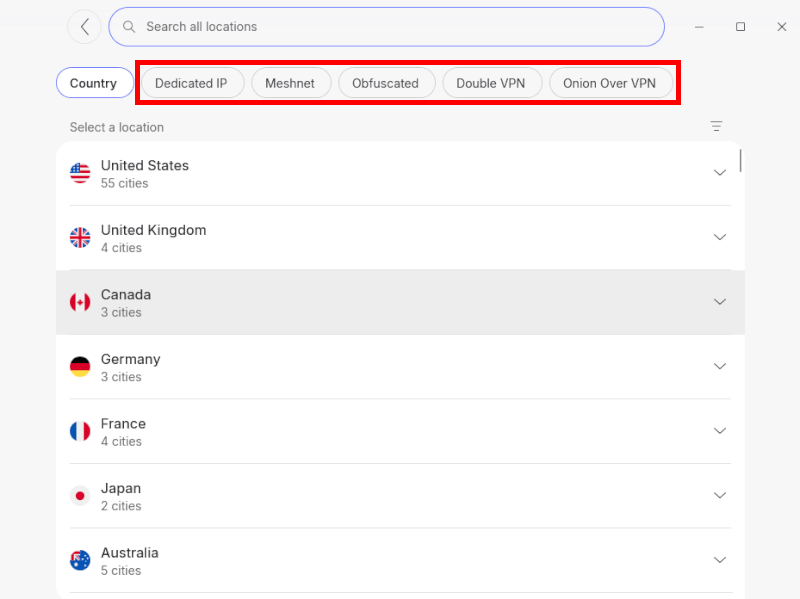Open the Meshnet tab

[x=290, y=83]
